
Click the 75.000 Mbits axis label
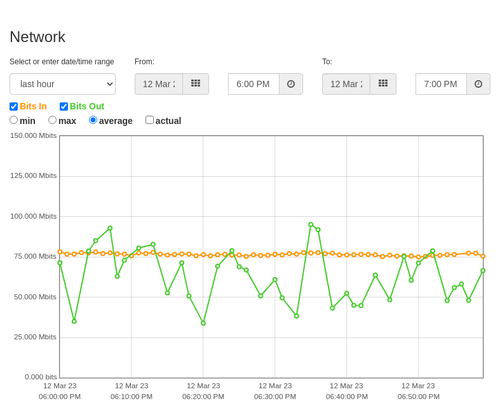(35, 256)
